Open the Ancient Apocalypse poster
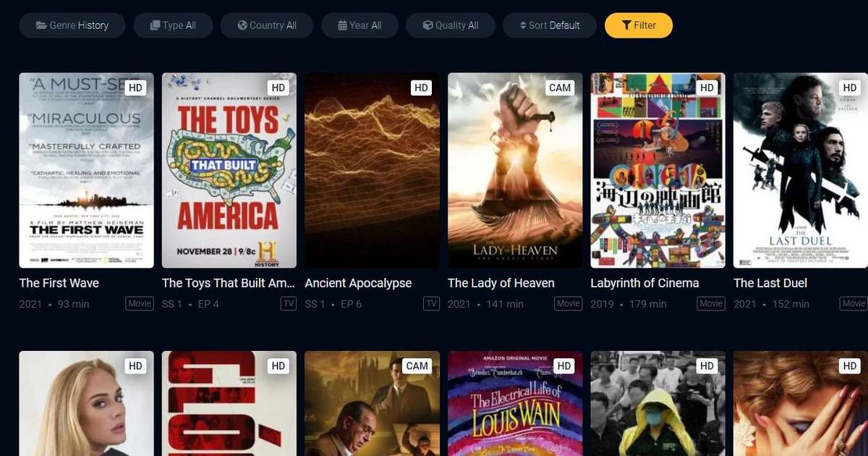The image size is (868, 456). coord(372,170)
